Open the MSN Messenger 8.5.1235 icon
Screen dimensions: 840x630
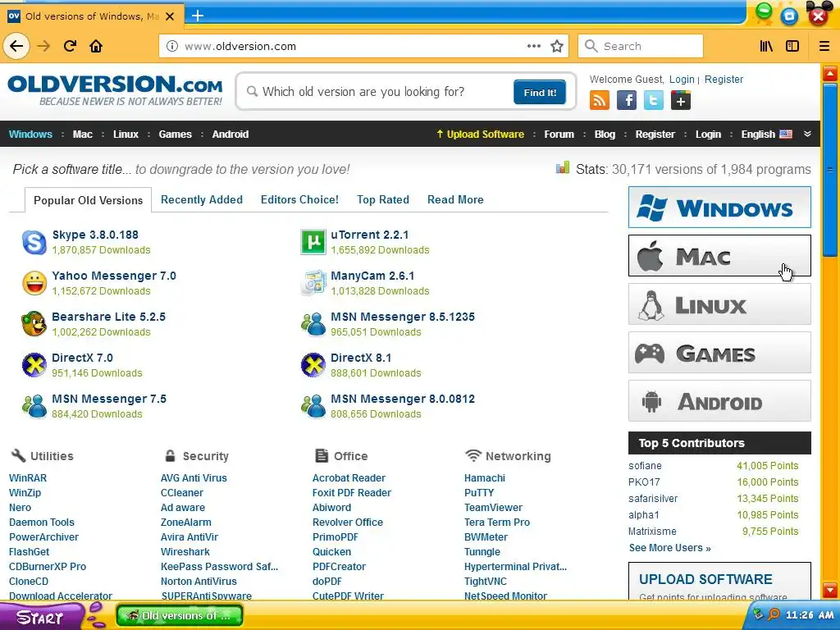click(x=313, y=324)
